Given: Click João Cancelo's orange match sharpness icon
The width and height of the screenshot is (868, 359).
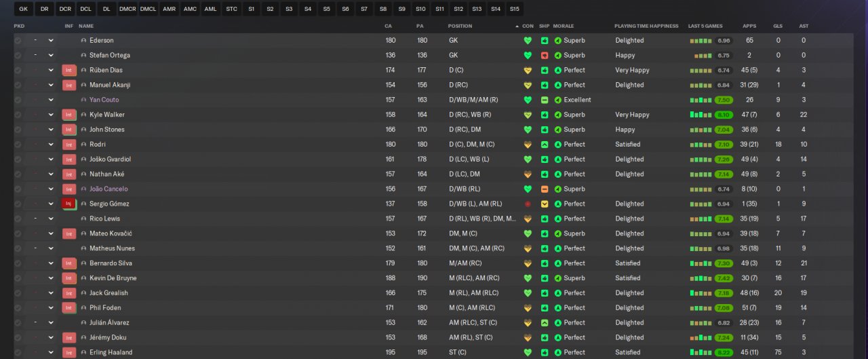Looking at the screenshot, I should pos(545,189).
